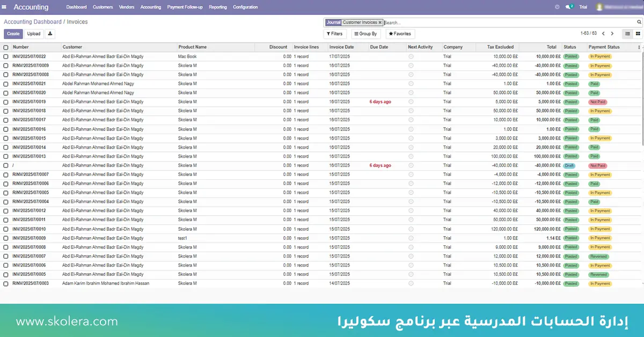Open the activities clock icon in top bar
The image size is (644, 337).
coord(557,7)
